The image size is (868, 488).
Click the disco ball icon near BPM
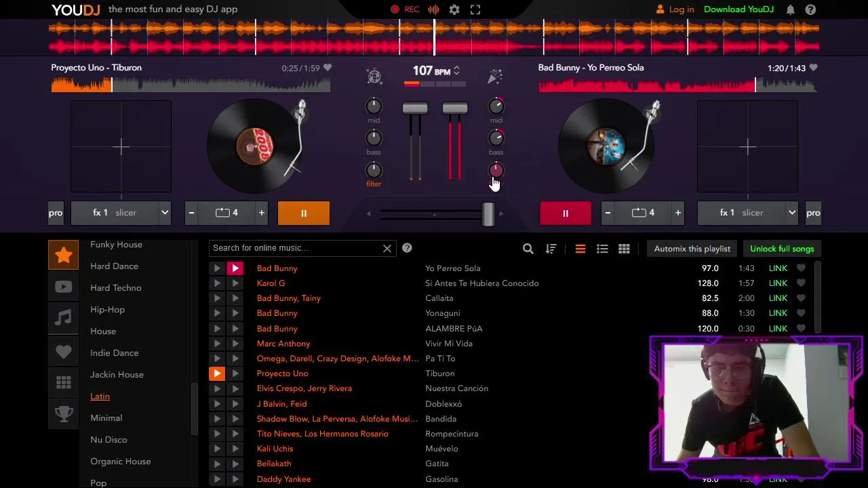pos(374,76)
